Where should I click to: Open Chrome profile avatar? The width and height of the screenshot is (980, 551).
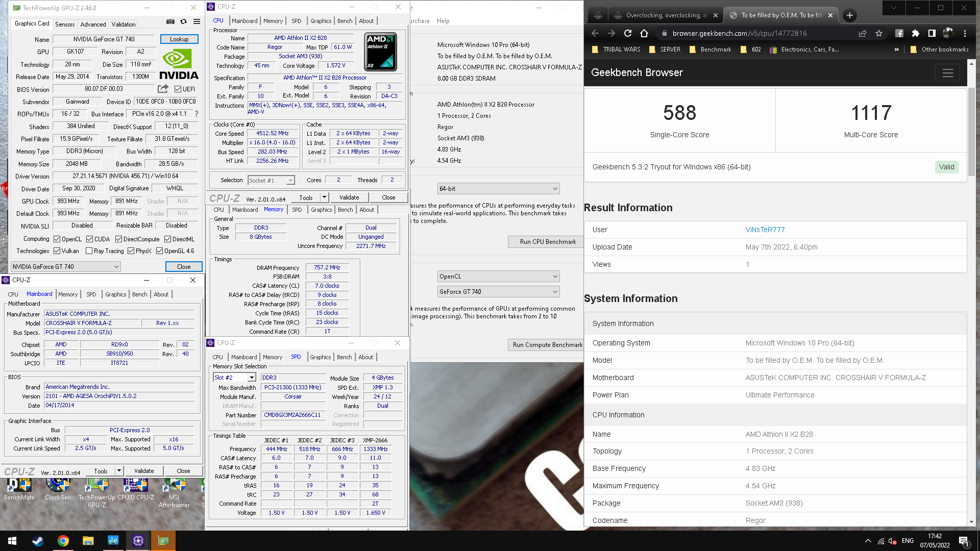[948, 33]
